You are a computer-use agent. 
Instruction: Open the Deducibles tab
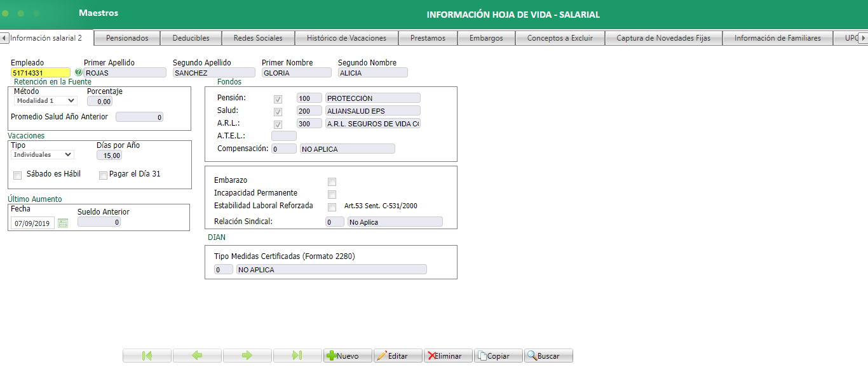(191, 38)
